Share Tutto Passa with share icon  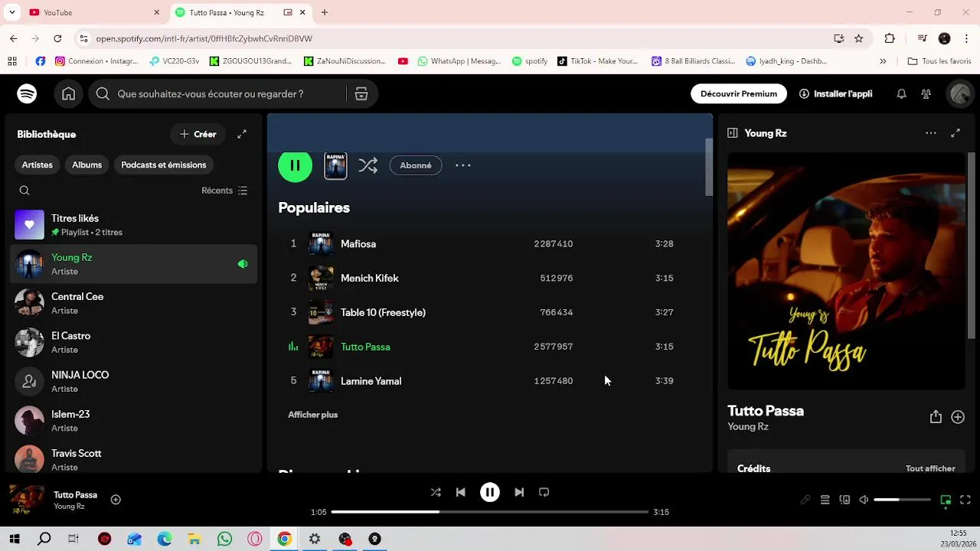(x=936, y=417)
